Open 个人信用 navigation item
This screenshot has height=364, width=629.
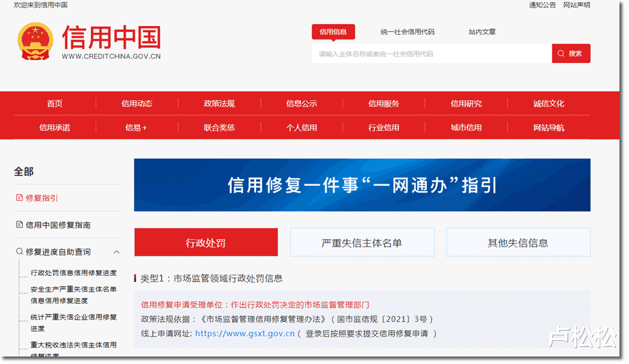302,128
